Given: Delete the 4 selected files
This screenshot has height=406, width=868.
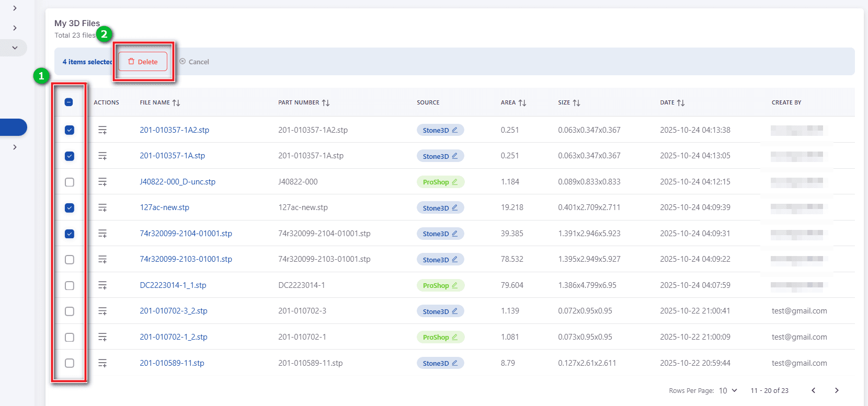Looking at the screenshot, I should [143, 62].
